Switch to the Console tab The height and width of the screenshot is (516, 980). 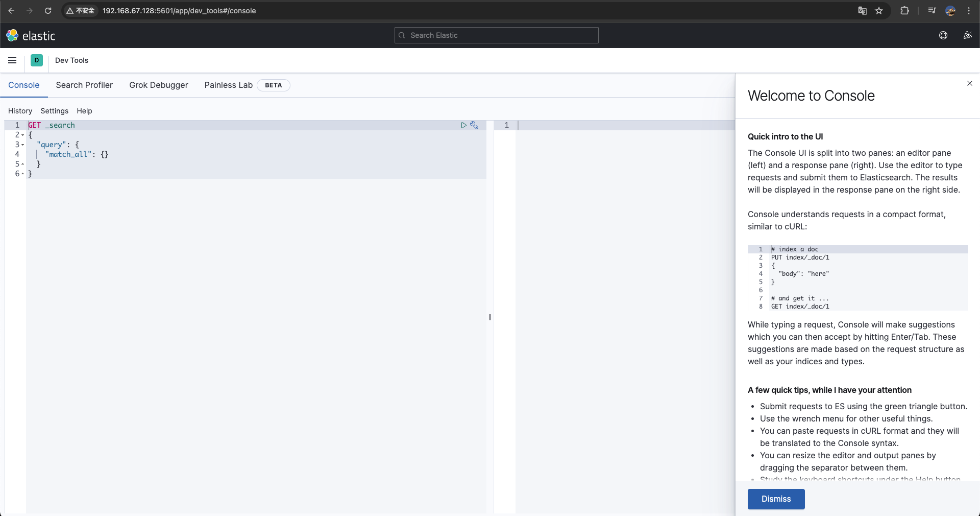pos(24,85)
